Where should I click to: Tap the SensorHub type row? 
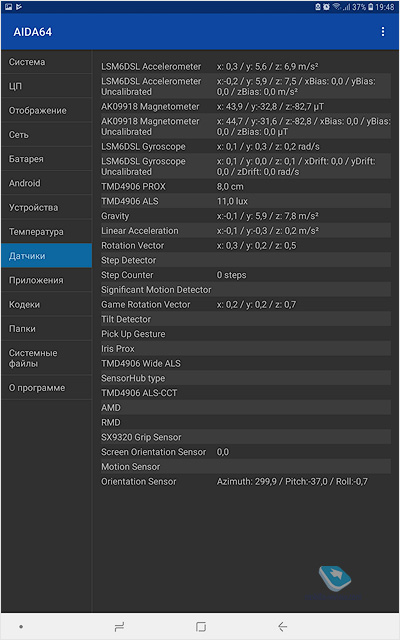246,378
